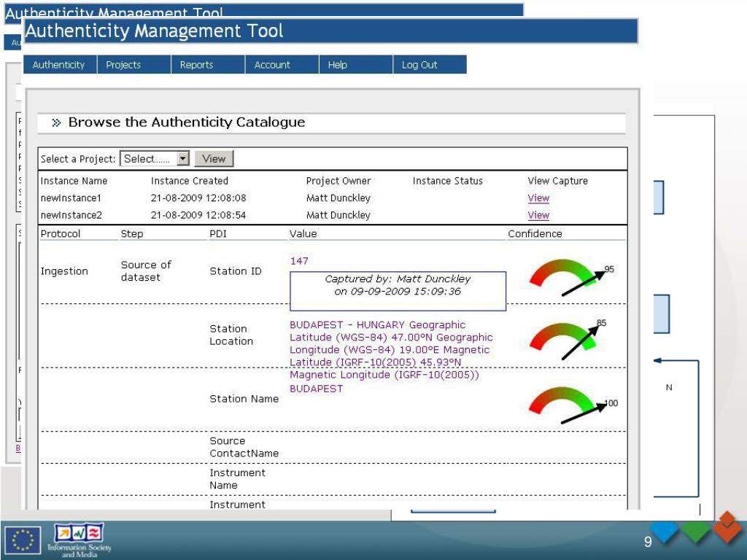Screen dimensions: 747x560
Task: Click the 21-08-2009 12:08:08 created date
Action: coord(198,198)
